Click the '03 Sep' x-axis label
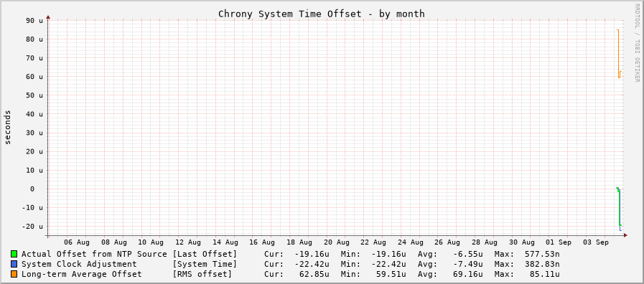The height and width of the screenshot is (284, 644). [x=596, y=242]
